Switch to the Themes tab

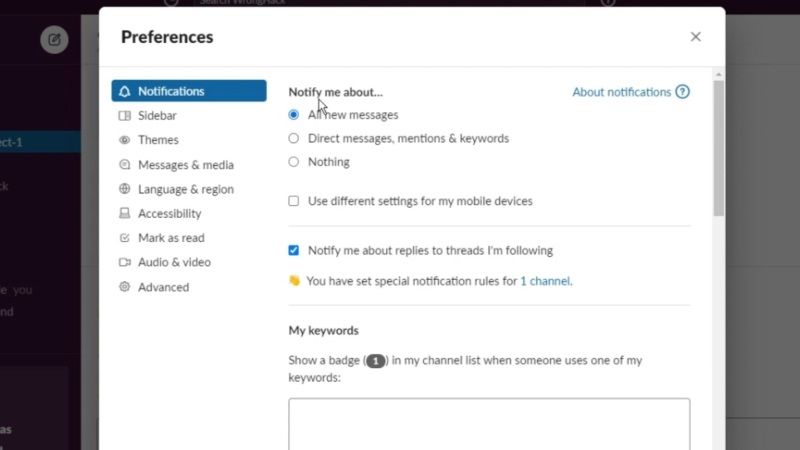point(189,140)
